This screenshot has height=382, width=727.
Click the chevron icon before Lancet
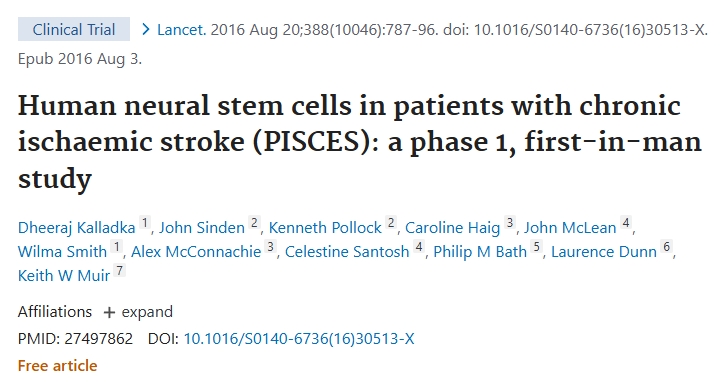coord(146,30)
